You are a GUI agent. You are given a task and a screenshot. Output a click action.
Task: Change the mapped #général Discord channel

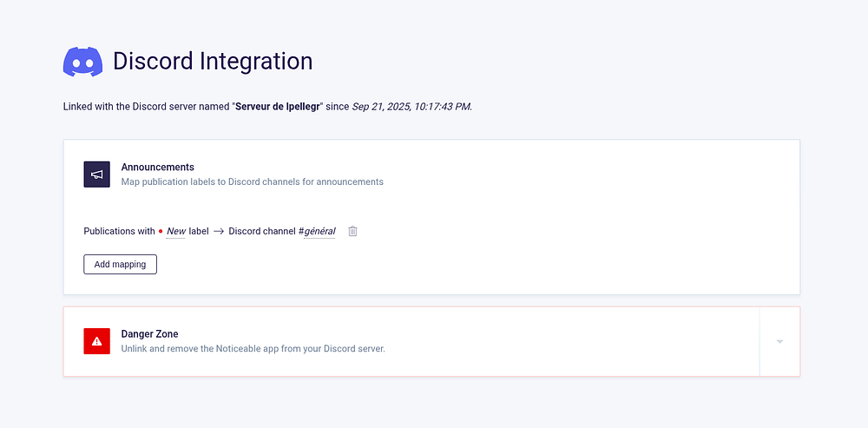317,232
